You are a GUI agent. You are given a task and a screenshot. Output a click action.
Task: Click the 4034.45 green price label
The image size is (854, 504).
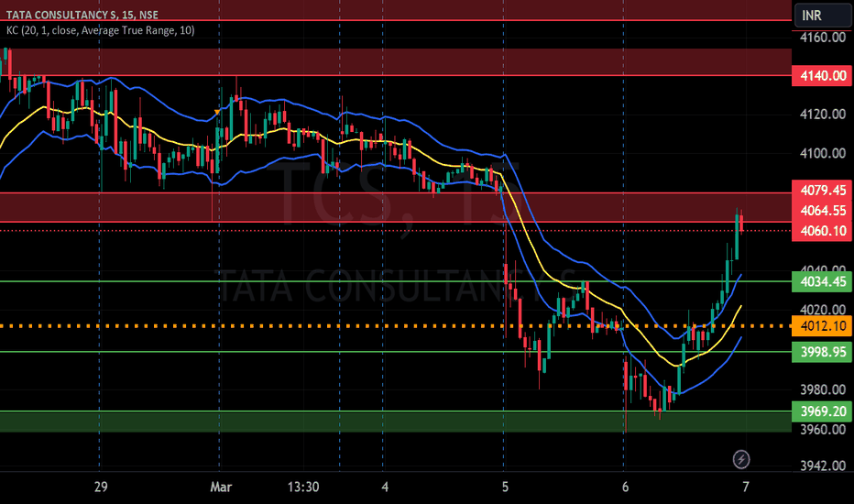click(823, 281)
